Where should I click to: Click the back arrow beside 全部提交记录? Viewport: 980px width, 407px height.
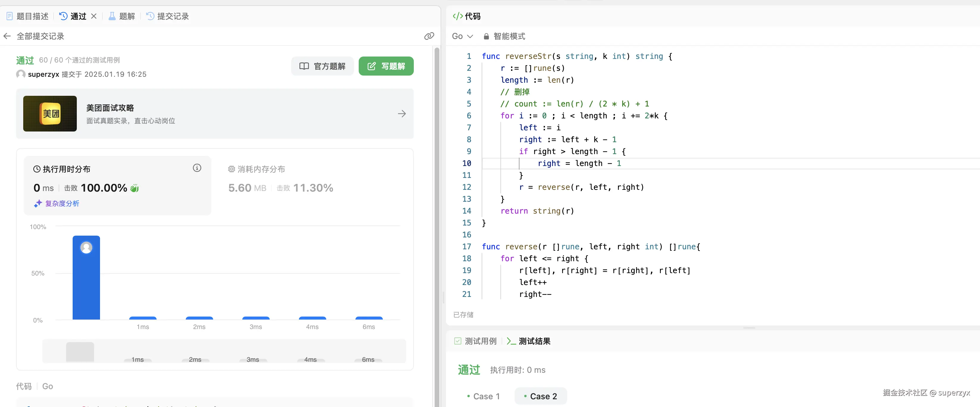point(7,36)
